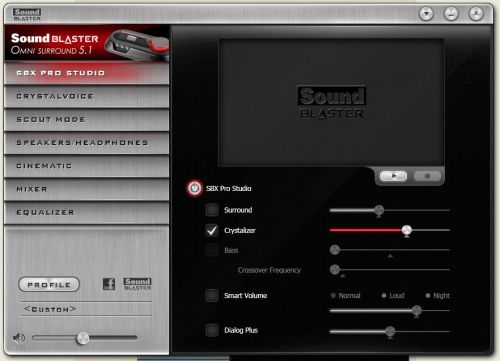Click the Crossover Frequency label
500x361 pixels.
tap(269, 270)
